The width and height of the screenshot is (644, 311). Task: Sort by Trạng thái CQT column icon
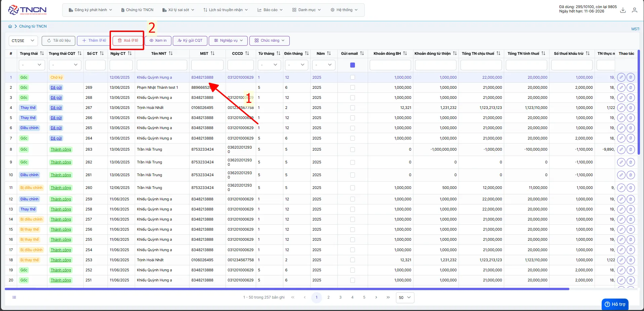coord(80,53)
